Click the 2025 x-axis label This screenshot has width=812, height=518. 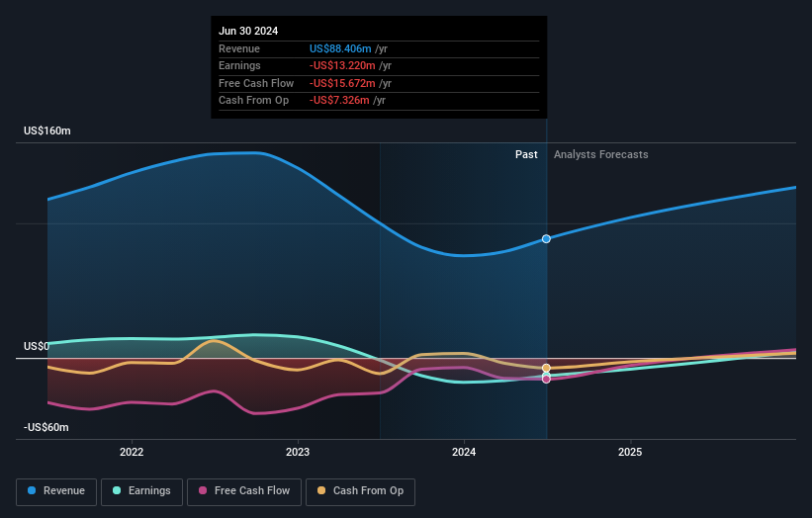pyautogui.click(x=630, y=453)
